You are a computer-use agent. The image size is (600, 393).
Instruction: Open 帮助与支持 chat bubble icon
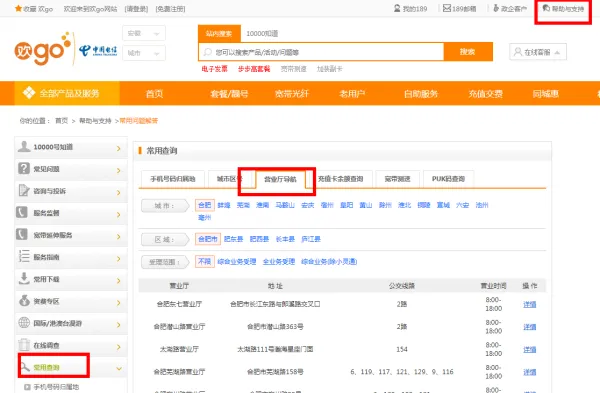546,8
